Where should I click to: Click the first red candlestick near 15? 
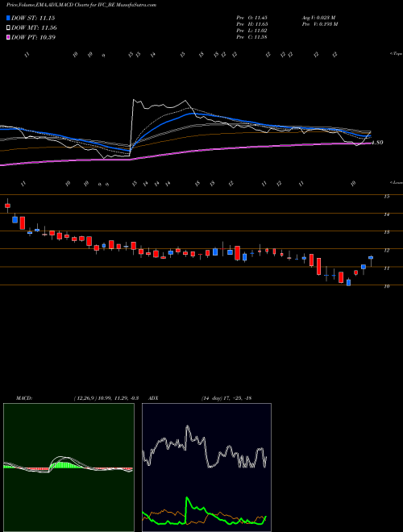[7, 206]
